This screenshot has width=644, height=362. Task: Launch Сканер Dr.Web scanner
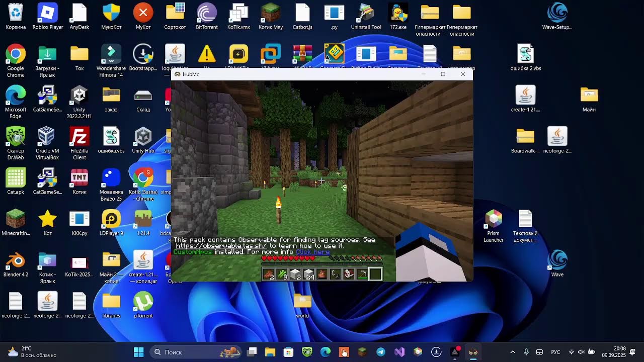click(16, 144)
